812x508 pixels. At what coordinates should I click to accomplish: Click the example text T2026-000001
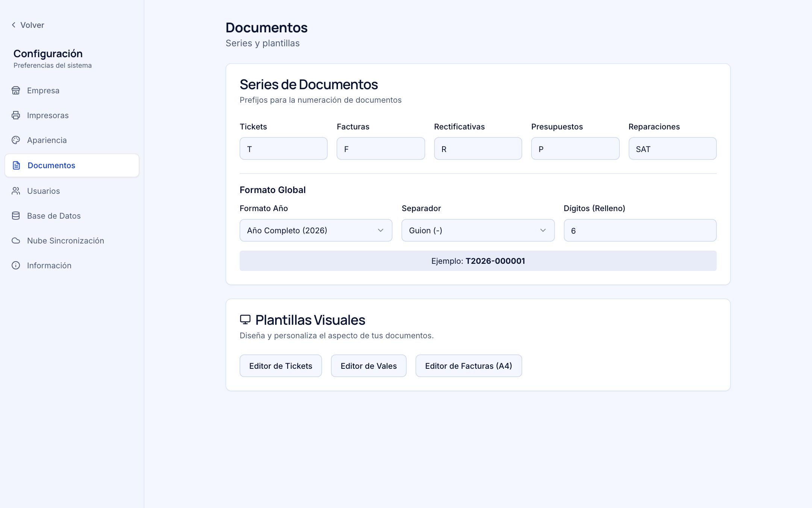[495, 261]
